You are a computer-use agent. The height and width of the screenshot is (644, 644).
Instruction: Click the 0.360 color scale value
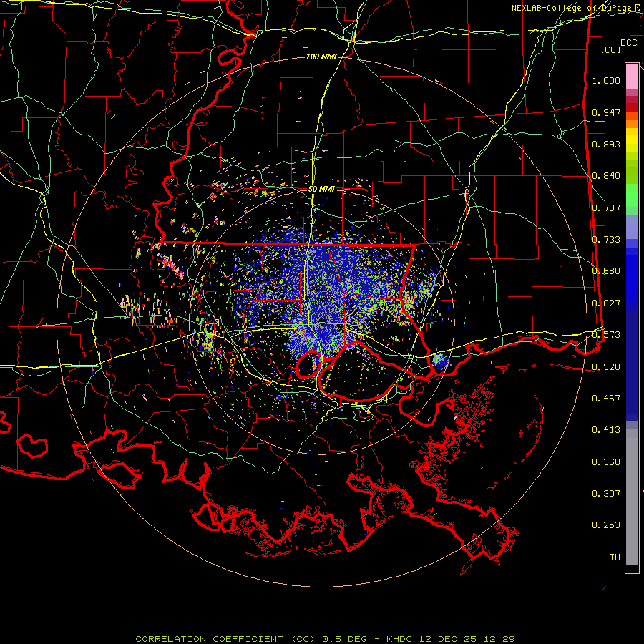[x=606, y=462]
